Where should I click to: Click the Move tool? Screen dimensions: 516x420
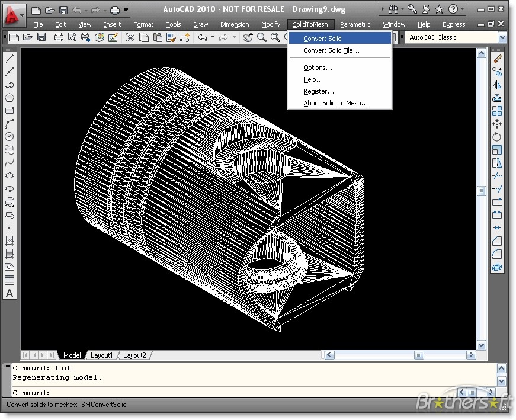click(x=497, y=124)
